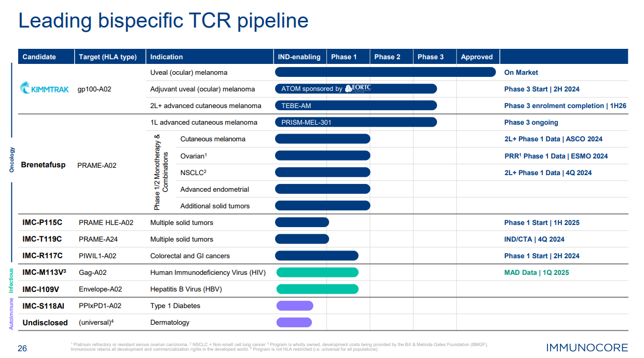Screen dimensions: 644x358
Task: Click the 'Ovarian' indication under Brenetafusp
Action: (194, 156)
